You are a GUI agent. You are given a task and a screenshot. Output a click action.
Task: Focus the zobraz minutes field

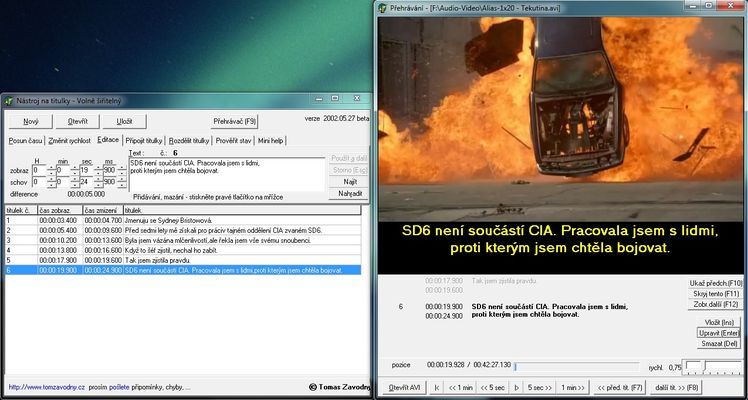pyautogui.click(x=62, y=170)
